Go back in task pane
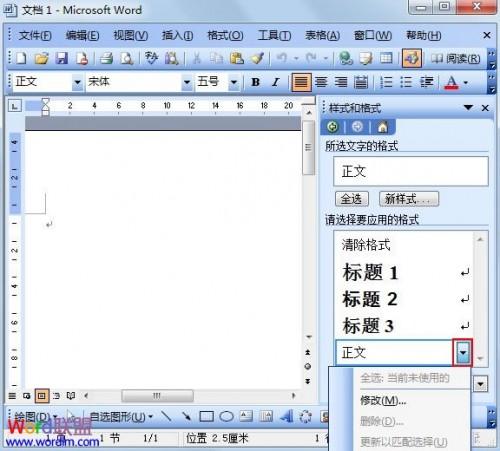Viewport: 500px width, 451px height. pyautogui.click(x=332, y=127)
